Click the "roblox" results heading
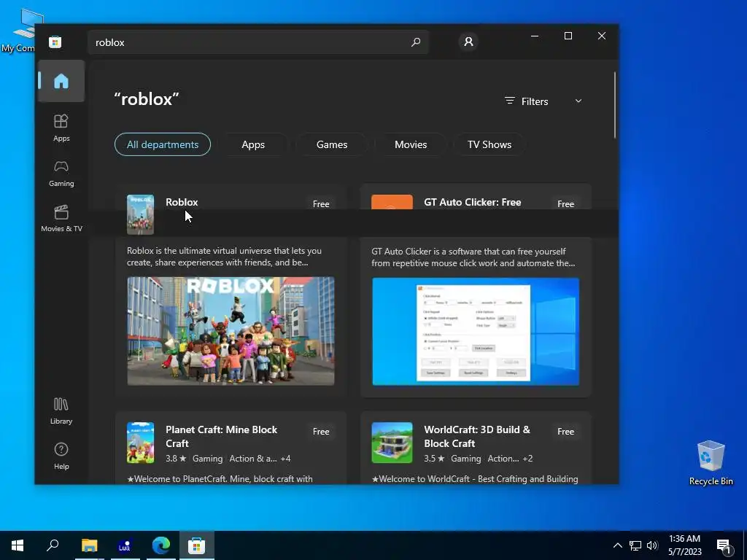 click(x=146, y=99)
